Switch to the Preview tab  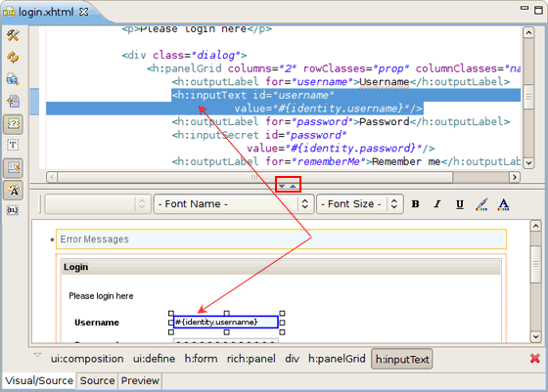(140, 380)
